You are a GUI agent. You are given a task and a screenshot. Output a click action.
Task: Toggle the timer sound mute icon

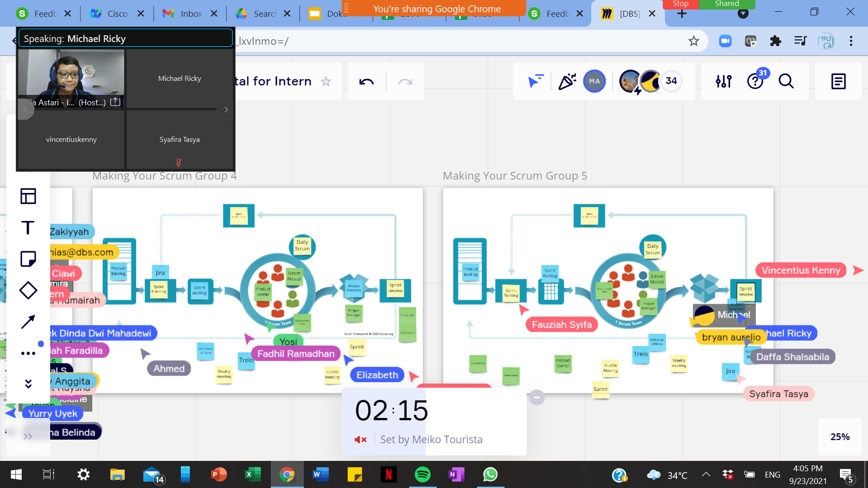[x=360, y=440]
